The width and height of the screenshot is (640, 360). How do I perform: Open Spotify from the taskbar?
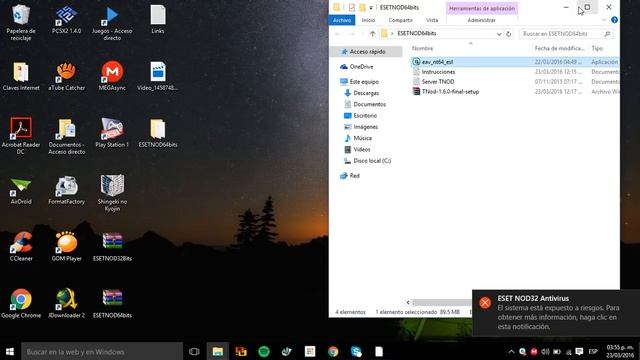(x=264, y=351)
